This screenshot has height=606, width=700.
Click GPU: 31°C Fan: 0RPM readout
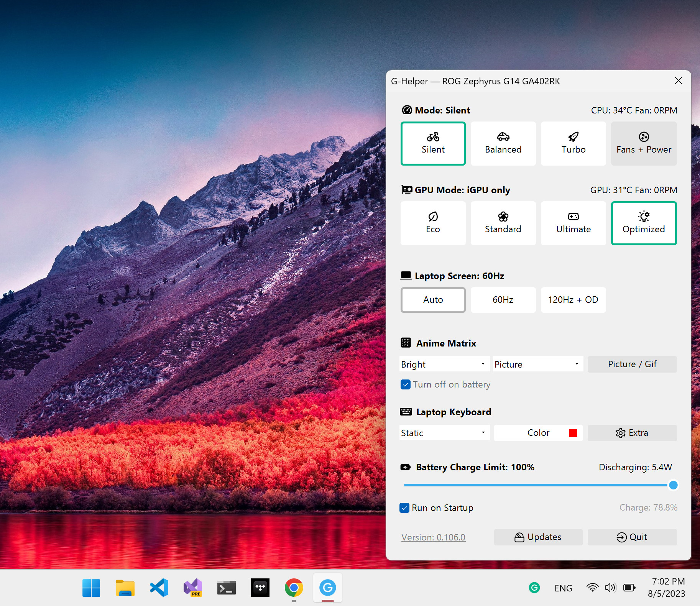(634, 190)
